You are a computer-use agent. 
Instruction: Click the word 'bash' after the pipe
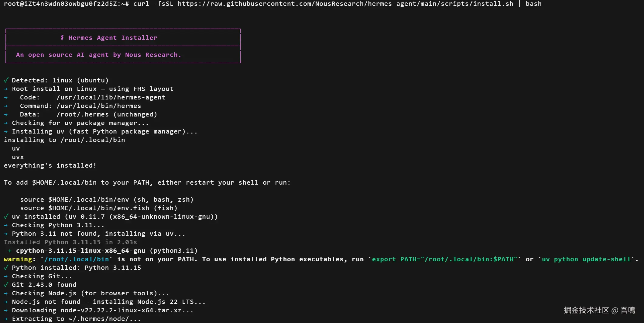click(534, 4)
